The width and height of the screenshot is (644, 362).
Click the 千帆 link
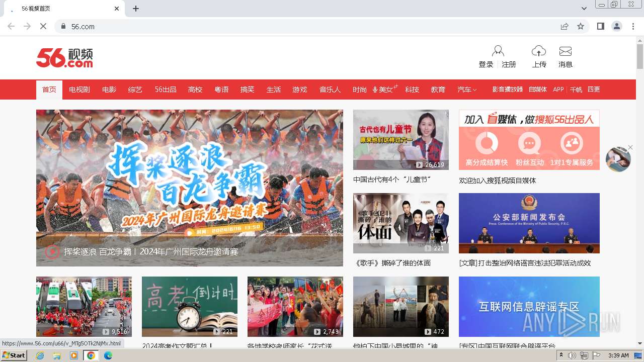(x=576, y=89)
